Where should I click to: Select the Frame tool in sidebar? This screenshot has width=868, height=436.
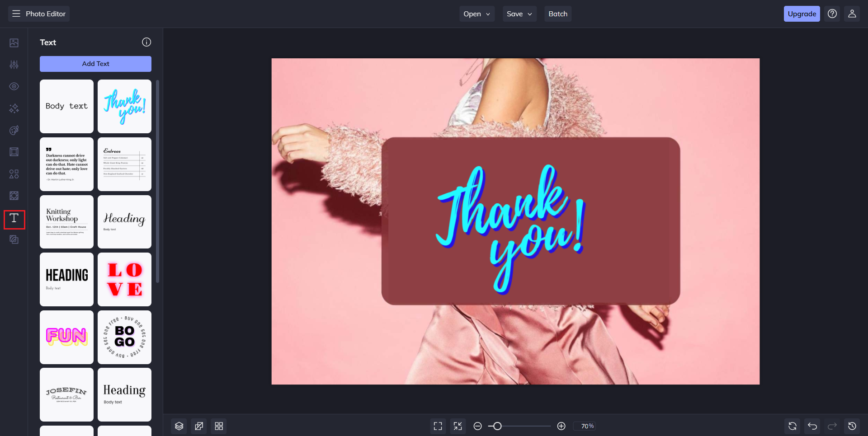(14, 152)
